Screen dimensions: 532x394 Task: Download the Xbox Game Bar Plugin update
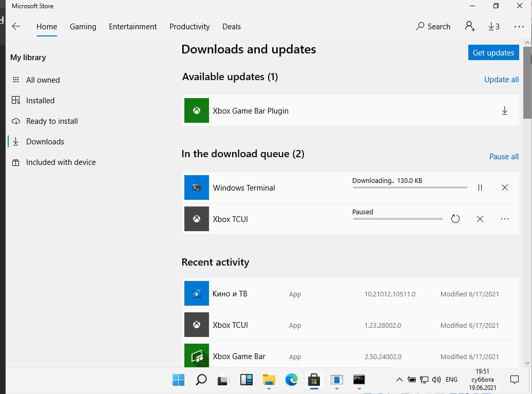tap(504, 110)
